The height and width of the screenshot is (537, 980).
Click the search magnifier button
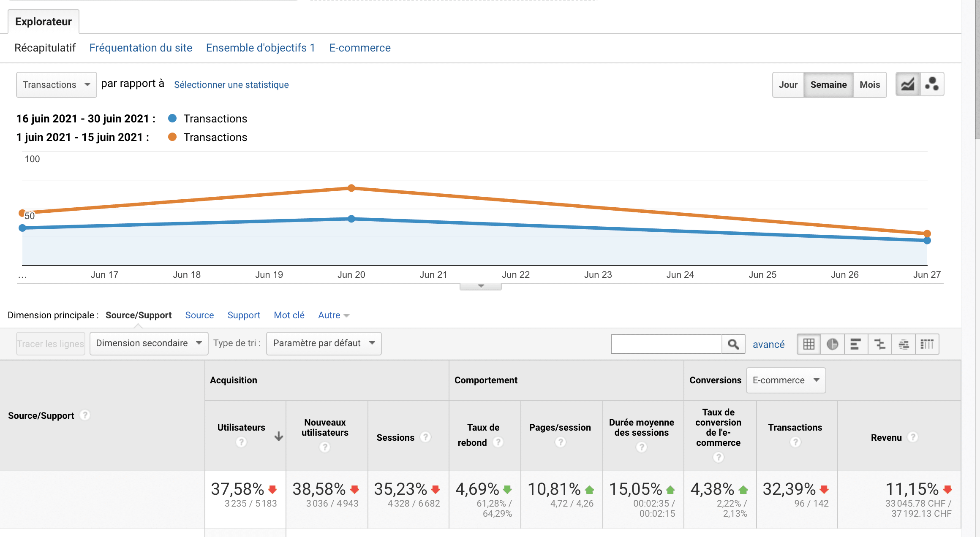click(x=733, y=344)
